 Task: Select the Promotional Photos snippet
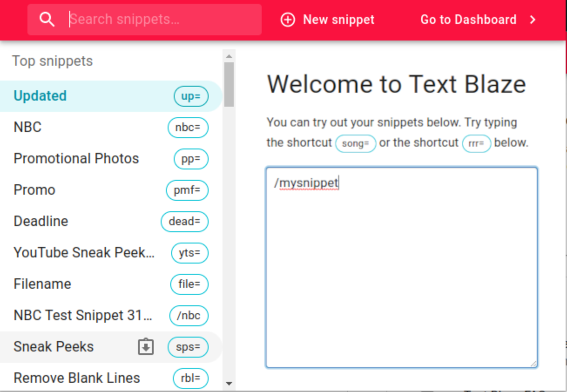(x=111, y=159)
